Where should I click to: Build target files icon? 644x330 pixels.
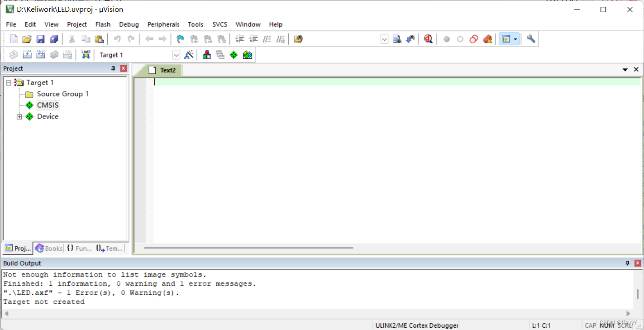click(27, 55)
